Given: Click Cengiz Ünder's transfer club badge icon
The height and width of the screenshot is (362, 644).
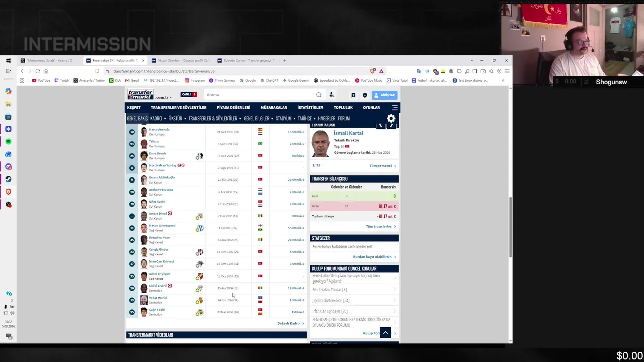Looking at the screenshot, I should pos(200,252).
